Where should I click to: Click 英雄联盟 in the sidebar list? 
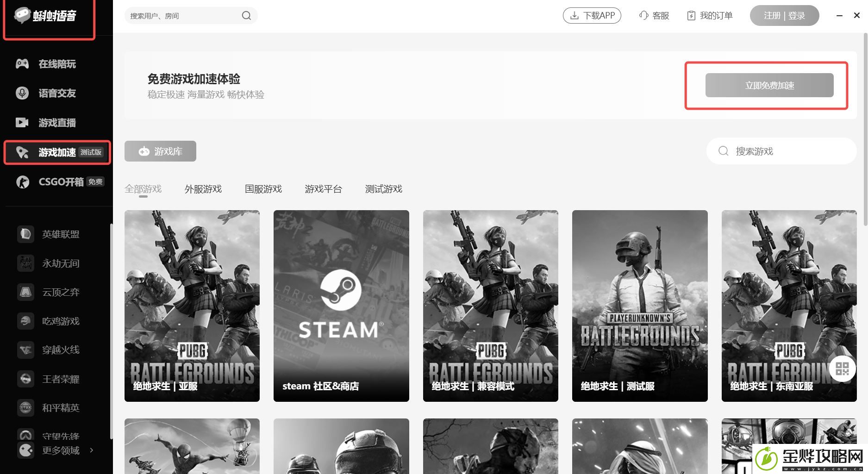pos(61,234)
